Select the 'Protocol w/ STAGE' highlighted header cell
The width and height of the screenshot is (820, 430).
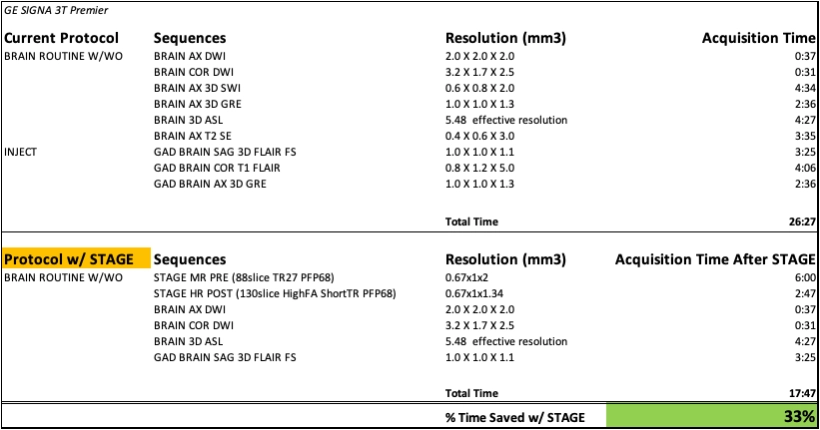click(x=76, y=259)
